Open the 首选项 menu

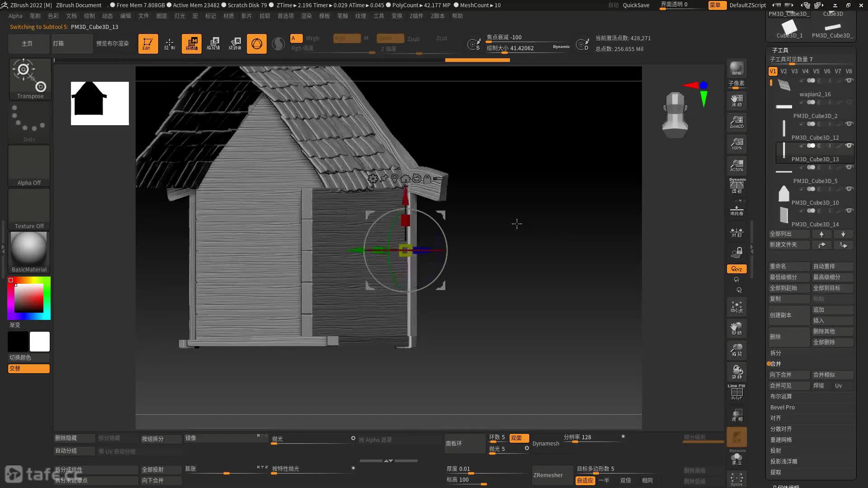[286, 16]
